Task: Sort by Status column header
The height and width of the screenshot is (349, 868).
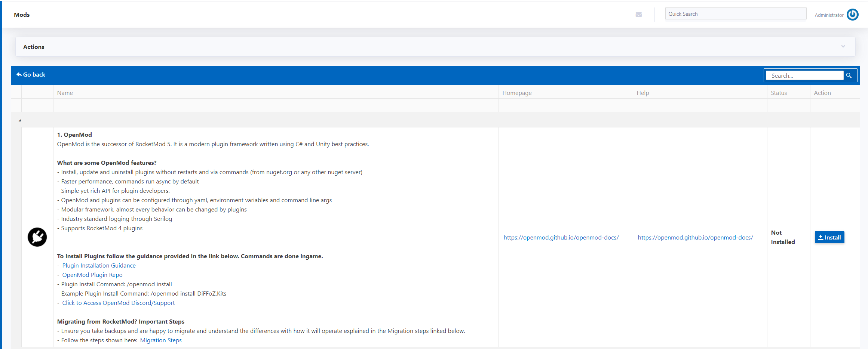Action: pyautogui.click(x=779, y=93)
